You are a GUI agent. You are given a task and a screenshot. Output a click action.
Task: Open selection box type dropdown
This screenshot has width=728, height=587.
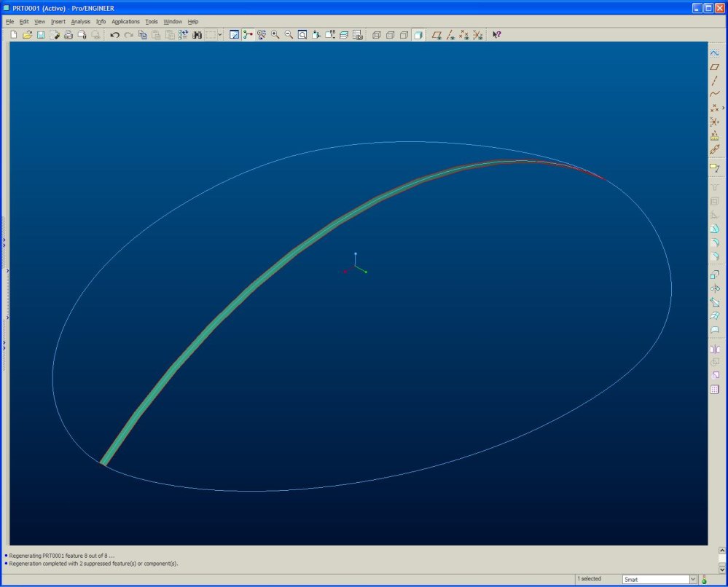(219, 35)
